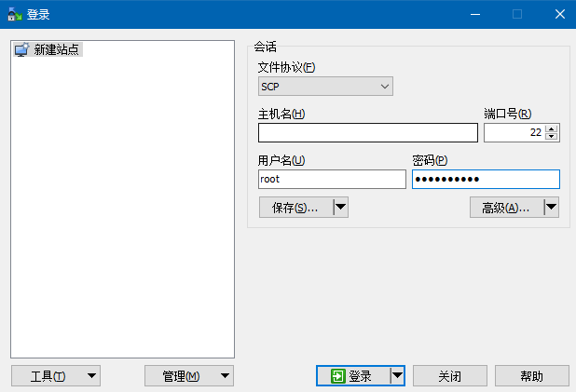Click the WinSCP app icon in title bar
The width and height of the screenshot is (576, 392).
pyautogui.click(x=15, y=14)
